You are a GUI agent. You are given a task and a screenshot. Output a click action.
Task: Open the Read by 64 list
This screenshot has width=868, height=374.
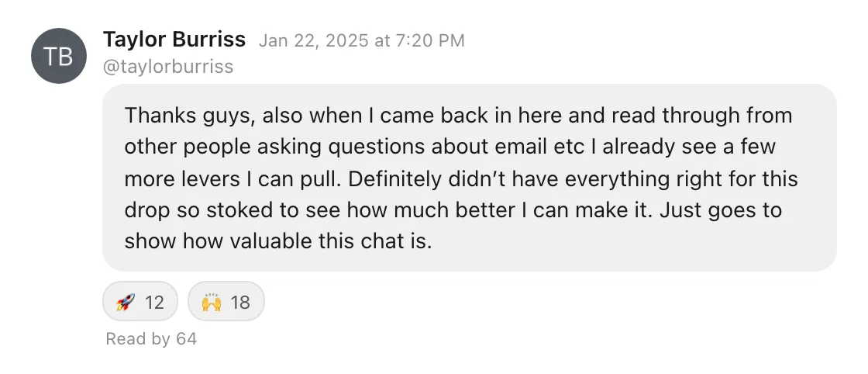tap(151, 339)
